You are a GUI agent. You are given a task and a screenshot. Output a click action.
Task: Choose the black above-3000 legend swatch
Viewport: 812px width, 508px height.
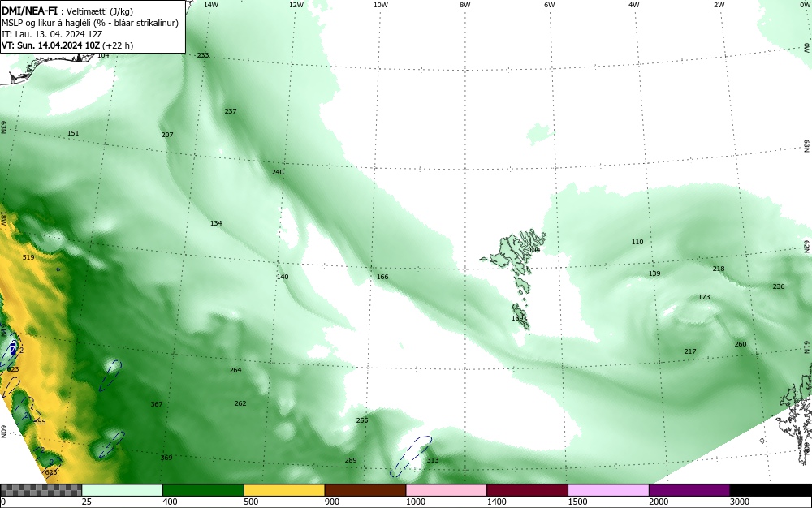tap(771, 490)
